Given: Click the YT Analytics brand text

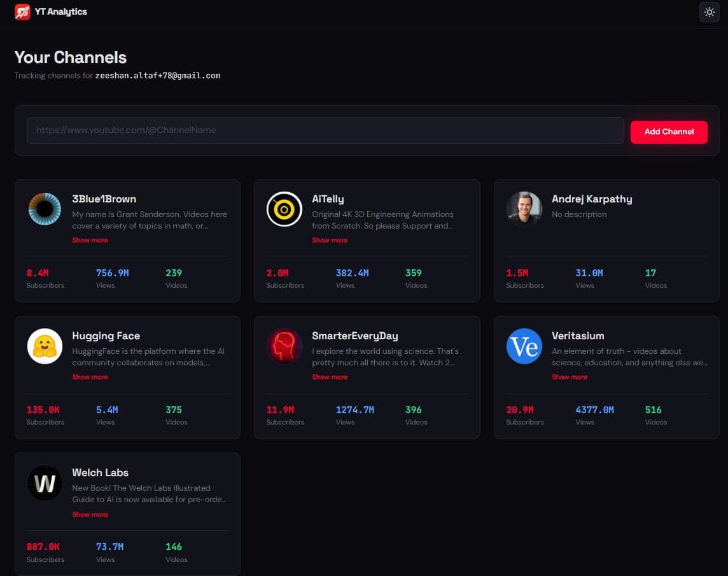Looking at the screenshot, I should [61, 11].
